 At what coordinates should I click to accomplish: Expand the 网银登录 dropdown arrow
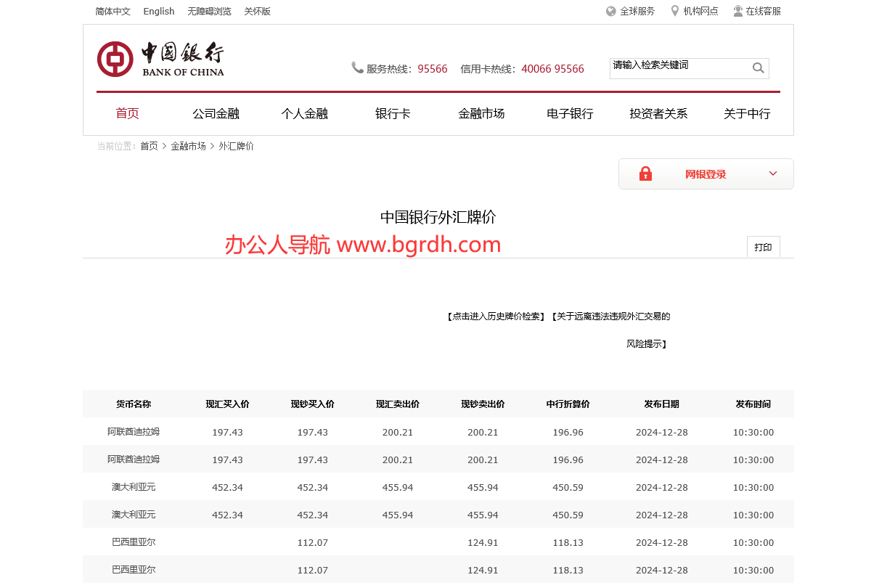[773, 173]
